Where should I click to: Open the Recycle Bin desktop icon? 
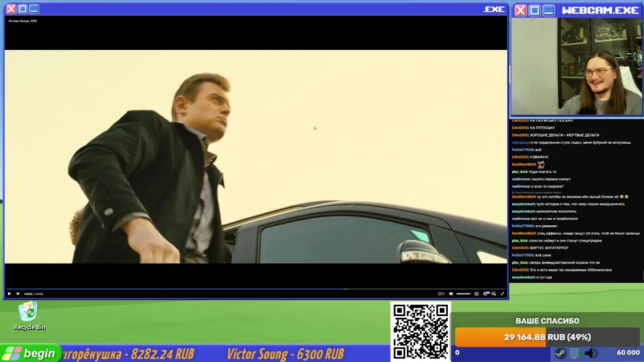click(29, 316)
